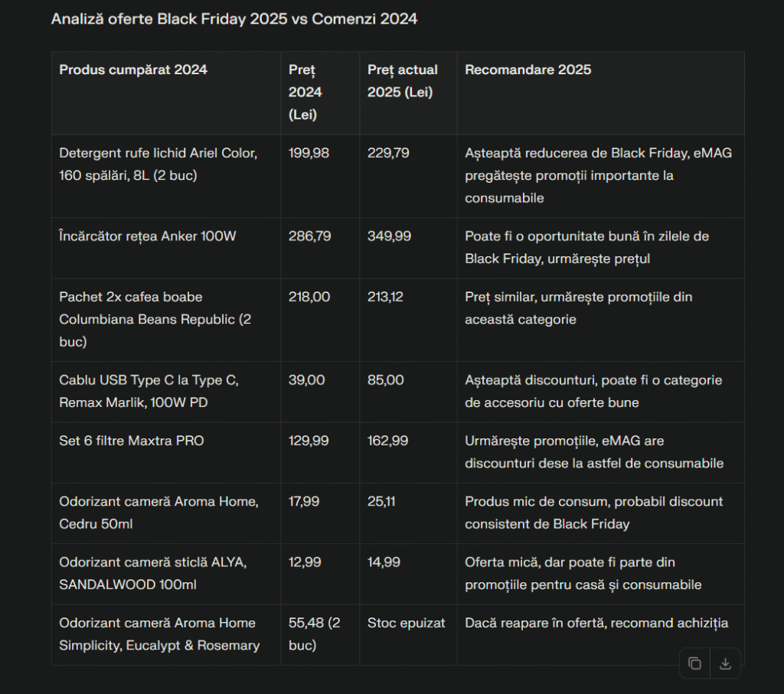
Task: Select the 199,98 price cell
Action: [x=309, y=153]
